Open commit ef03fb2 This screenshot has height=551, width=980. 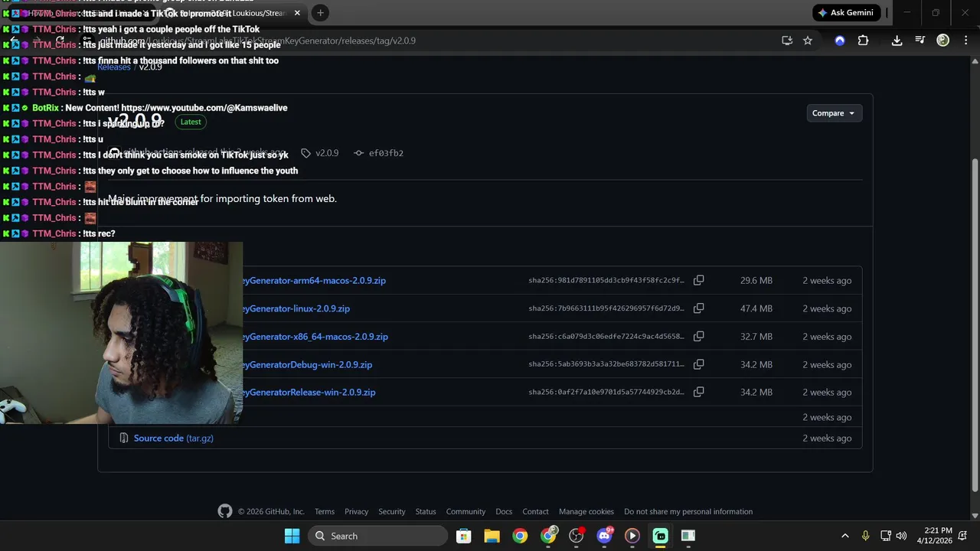pyautogui.click(x=379, y=153)
